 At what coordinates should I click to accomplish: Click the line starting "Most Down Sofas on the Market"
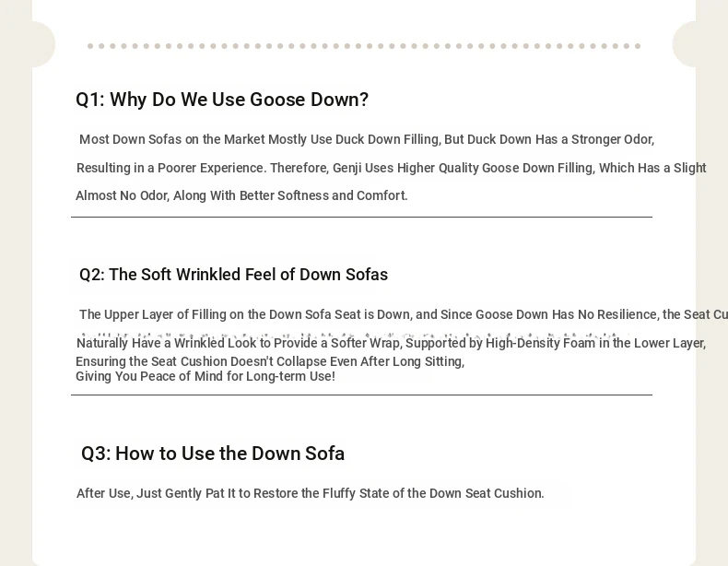(367, 140)
